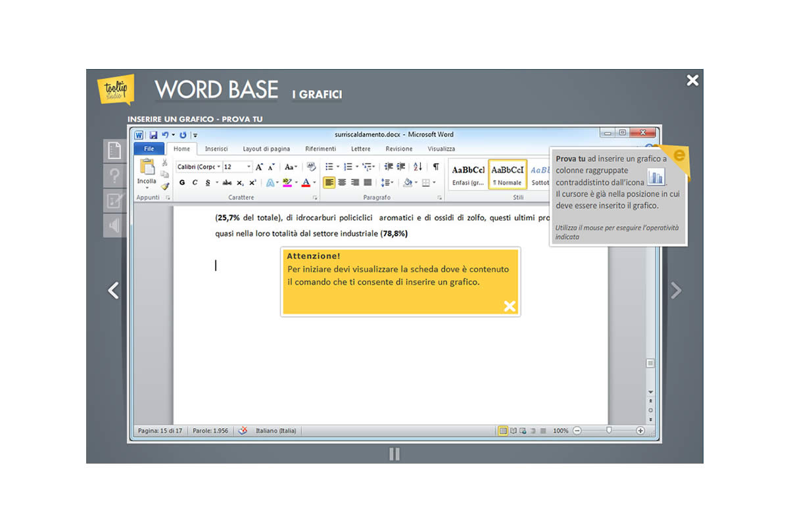Open the Riferimenti tab
This screenshot has height=532, width=789.
point(321,149)
